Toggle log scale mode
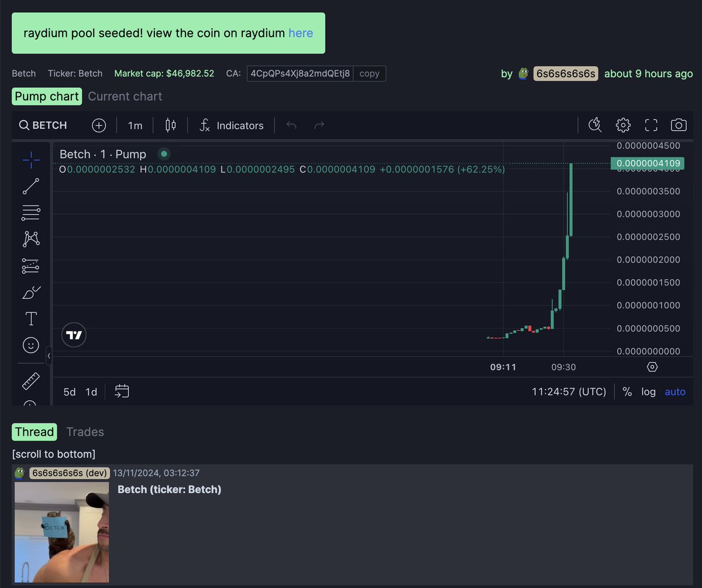The width and height of the screenshot is (702, 588). click(x=648, y=392)
